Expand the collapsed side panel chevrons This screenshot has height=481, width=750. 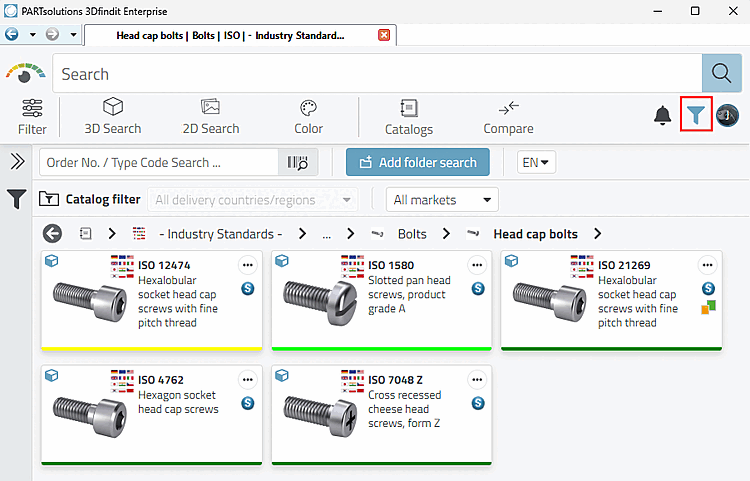click(x=17, y=162)
